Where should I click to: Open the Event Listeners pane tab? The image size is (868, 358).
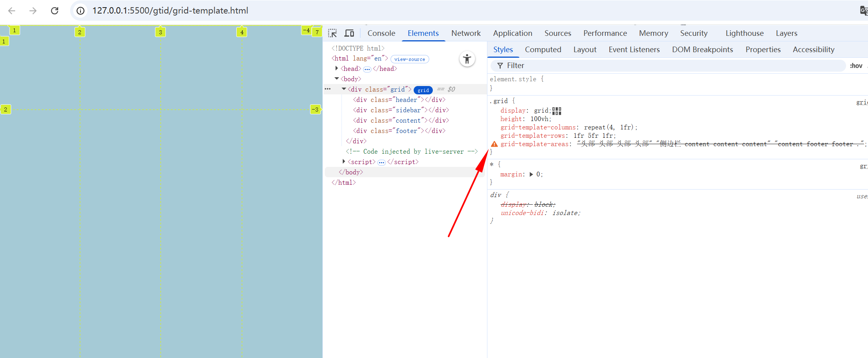634,49
